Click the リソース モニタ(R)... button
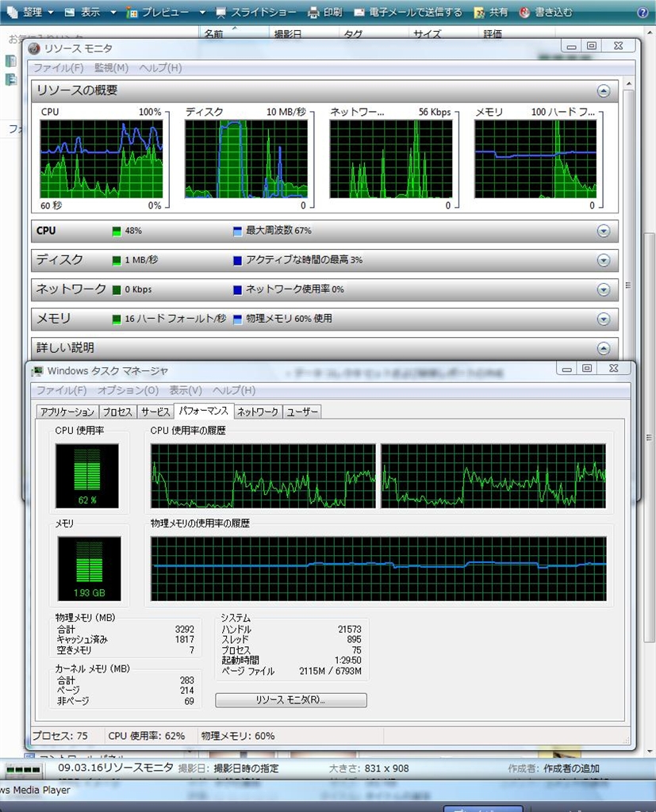The height and width of the screenshot is (812, 656). coord(290,700)
